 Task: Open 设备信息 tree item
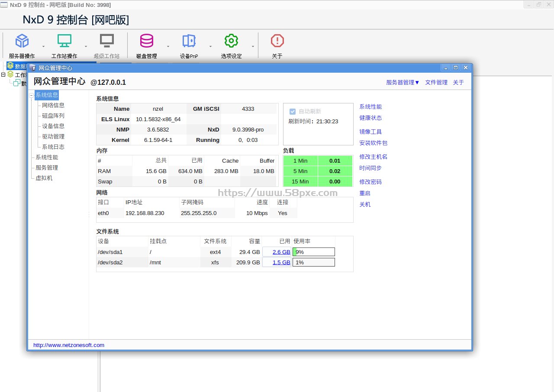[53, 126]
